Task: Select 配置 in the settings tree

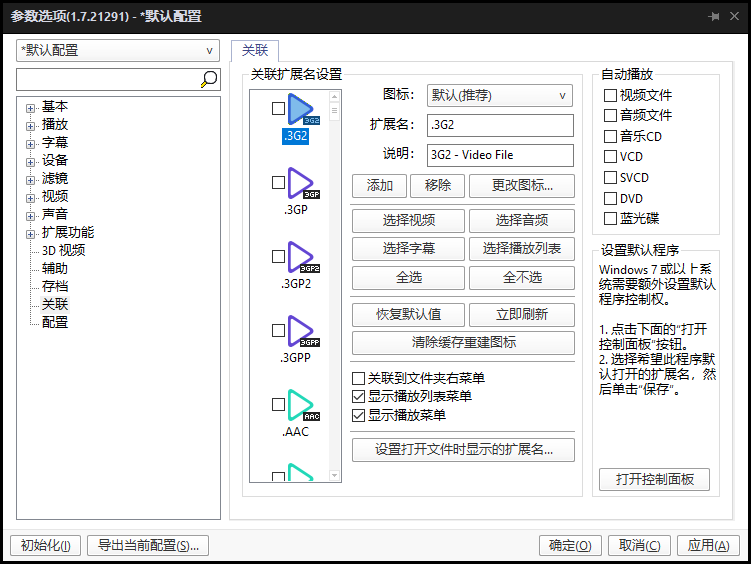Action: coord(55,323)
